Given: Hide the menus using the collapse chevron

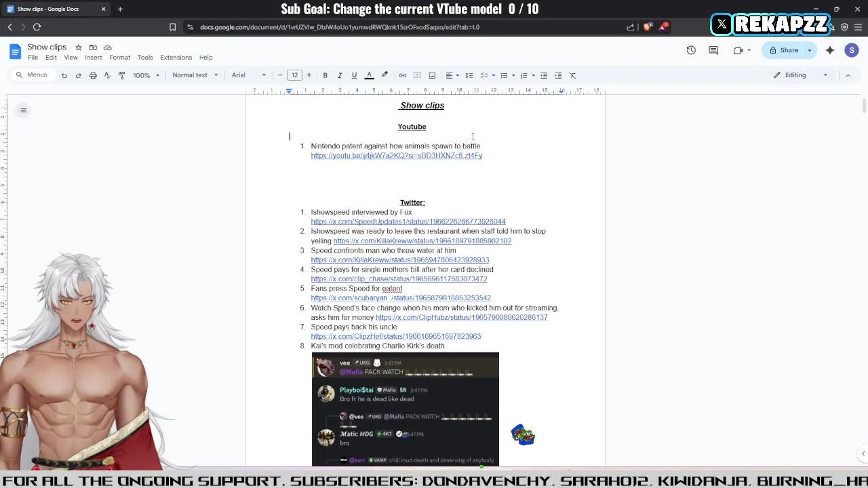Looking at the screenshot, I should (x=848, y=75).
